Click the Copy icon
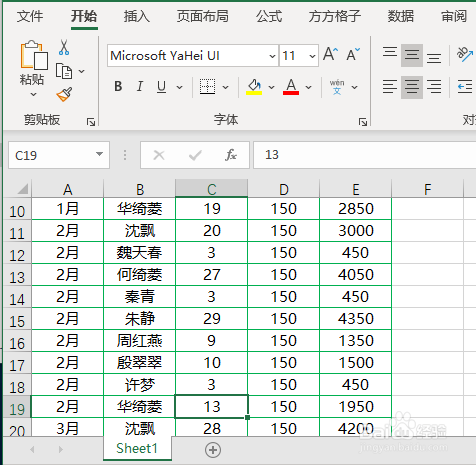The image size is (476, 465). click(64, 71)
